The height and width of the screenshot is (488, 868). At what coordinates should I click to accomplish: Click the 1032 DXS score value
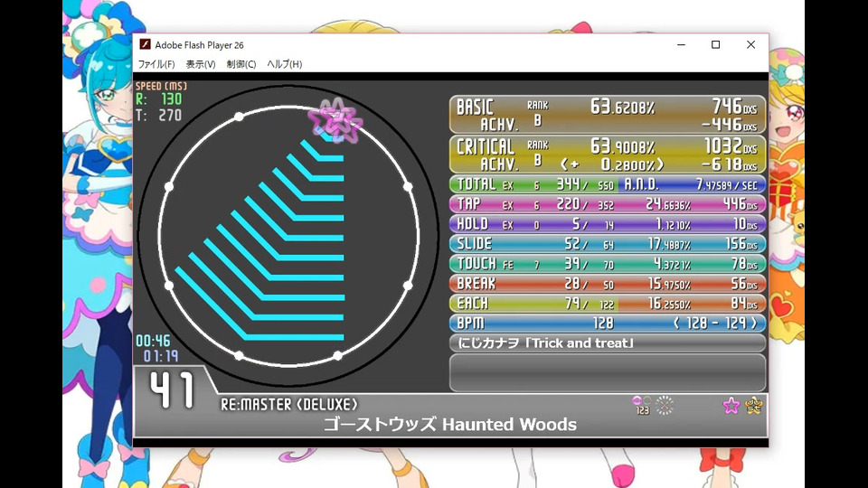pos(731,146)
